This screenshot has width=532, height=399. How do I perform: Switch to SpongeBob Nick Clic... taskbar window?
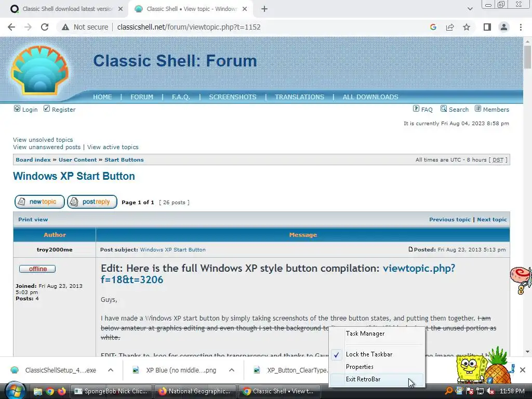(111, 391)
